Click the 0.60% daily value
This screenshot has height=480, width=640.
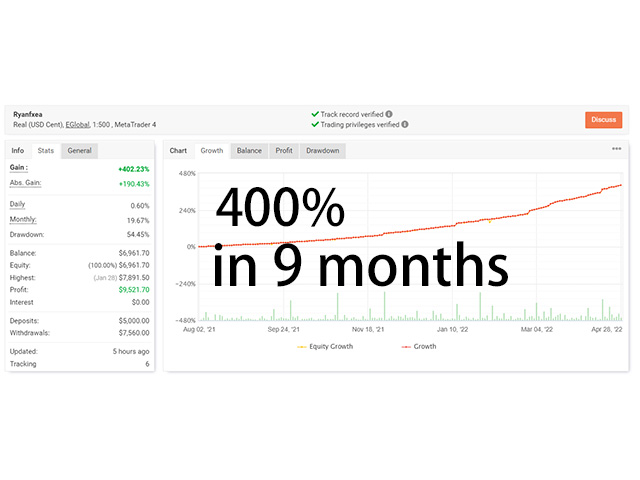tap(140, 206)
